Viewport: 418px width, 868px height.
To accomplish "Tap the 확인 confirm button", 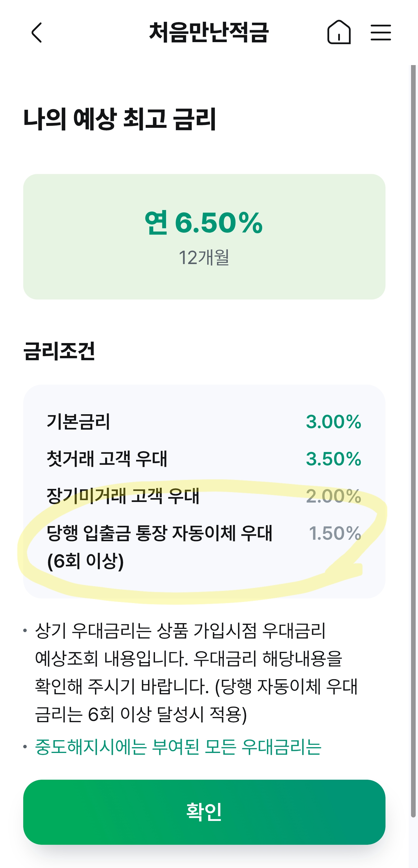I will tap(204, 812).
